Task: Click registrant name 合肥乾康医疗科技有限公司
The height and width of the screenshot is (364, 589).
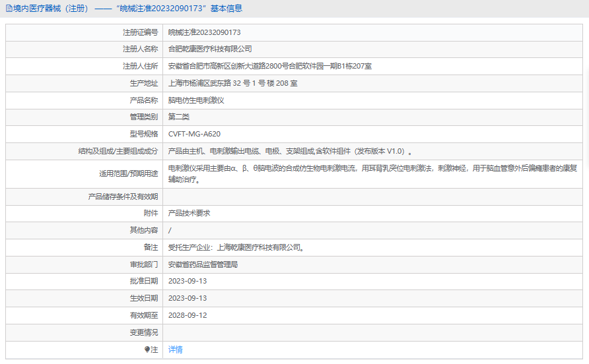Action: point(210,49)
